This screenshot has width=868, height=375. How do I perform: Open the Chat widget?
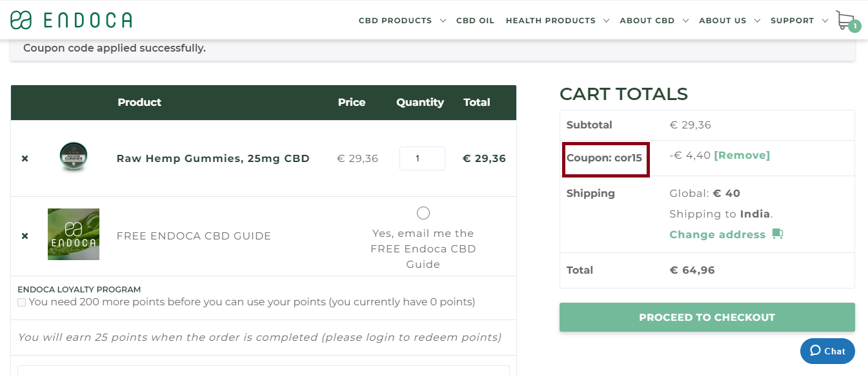tap(827, 351)
